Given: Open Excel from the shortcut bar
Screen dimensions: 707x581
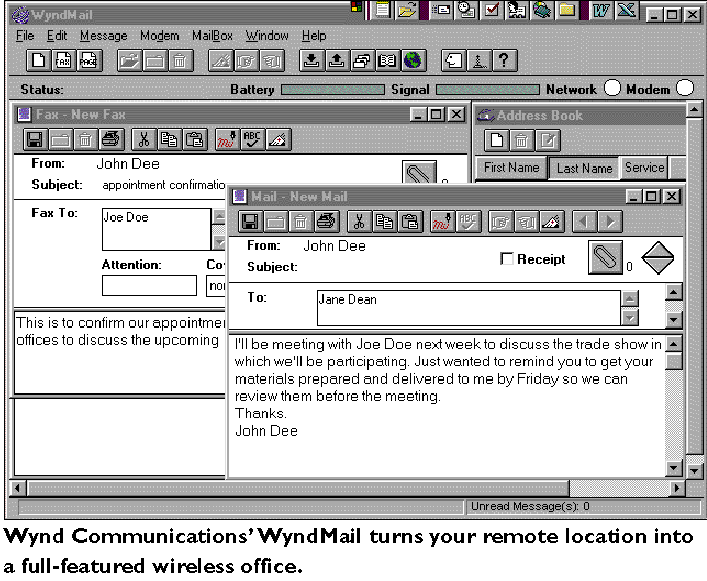Looking at the screenshot, I should pyautogui.click(x=626, y=9).
